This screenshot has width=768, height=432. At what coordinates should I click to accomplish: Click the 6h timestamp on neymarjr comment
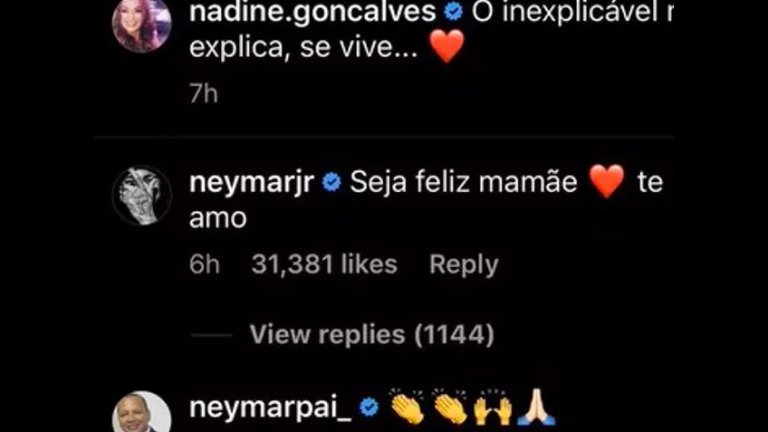204,264
